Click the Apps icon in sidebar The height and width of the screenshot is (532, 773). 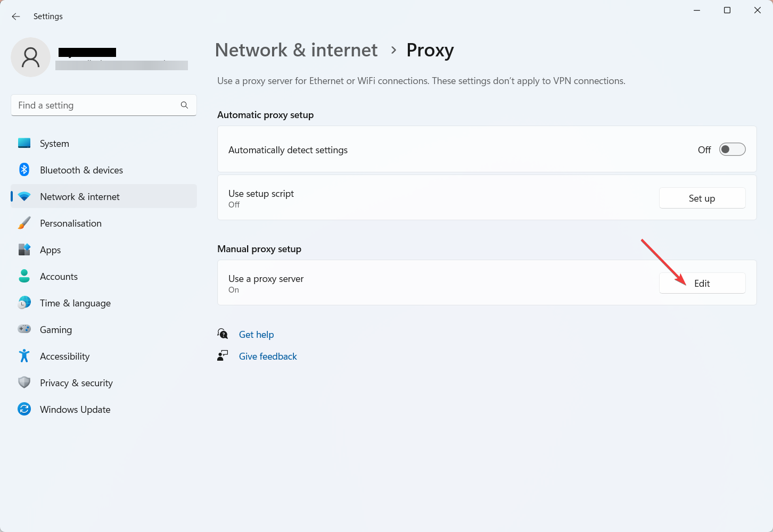point(24,250)
